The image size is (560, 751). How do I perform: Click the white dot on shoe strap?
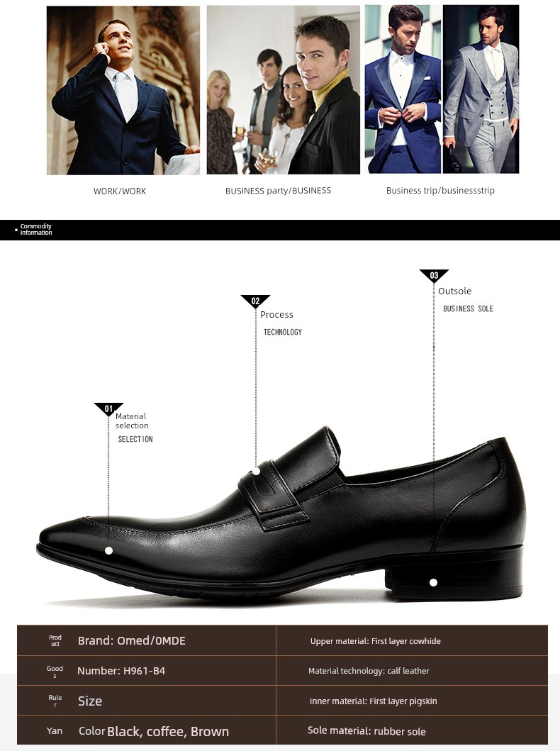tap(256, 472)
